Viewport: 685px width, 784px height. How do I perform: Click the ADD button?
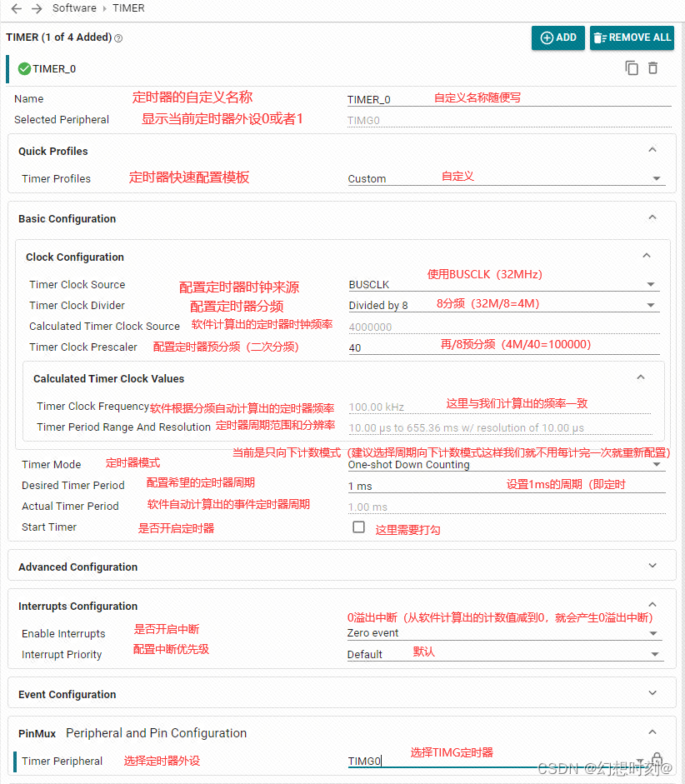pyautogui.click(x=558, y=38)
